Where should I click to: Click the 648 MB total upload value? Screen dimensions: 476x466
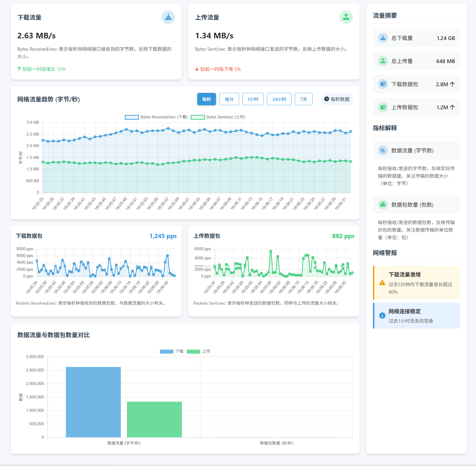445,61
